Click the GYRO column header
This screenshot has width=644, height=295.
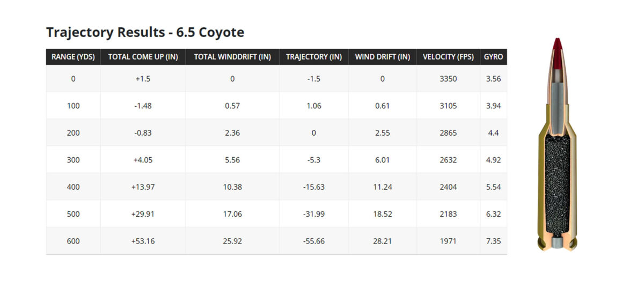(x=493, y=57)
